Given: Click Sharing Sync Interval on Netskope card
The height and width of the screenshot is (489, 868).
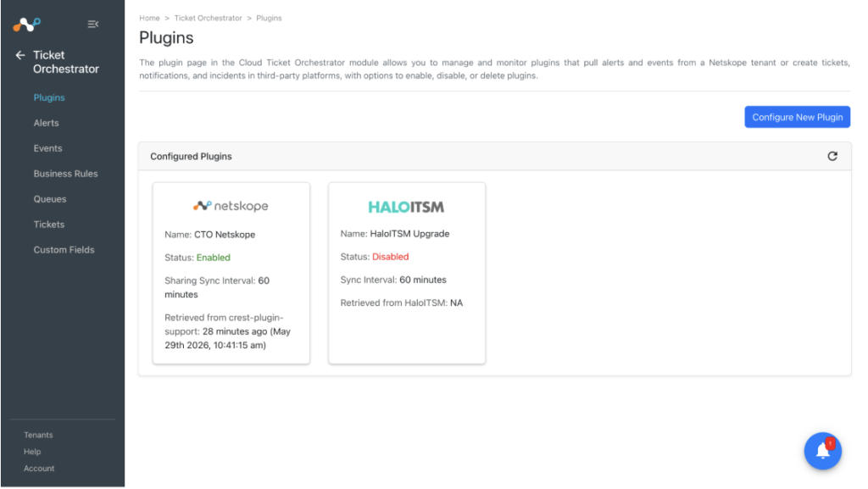Looking at the screenshot, I should tap(217, 287).
